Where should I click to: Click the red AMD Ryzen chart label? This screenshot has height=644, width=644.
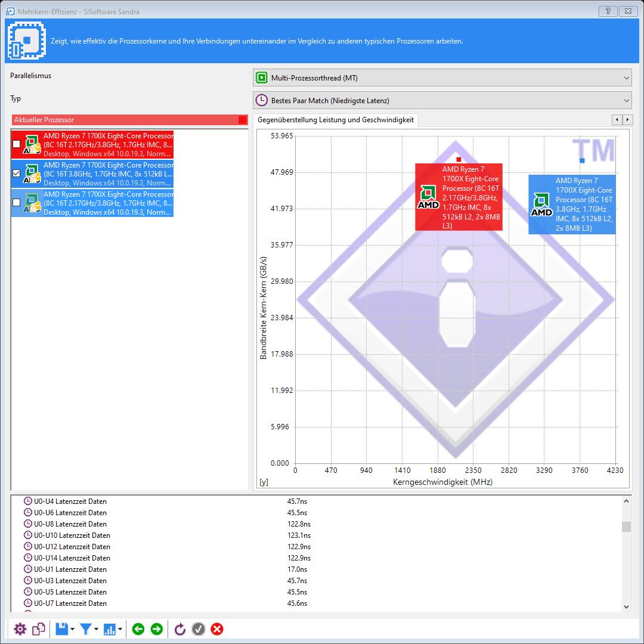(459, 197)
